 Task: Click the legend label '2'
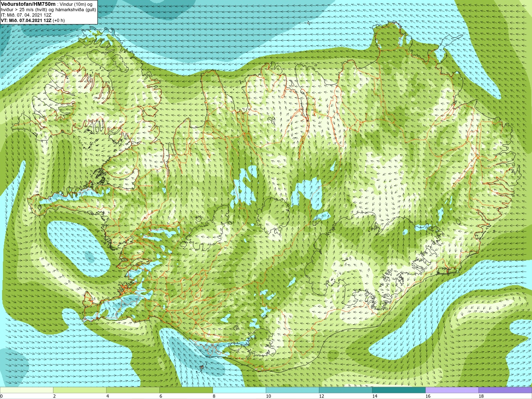54,397
